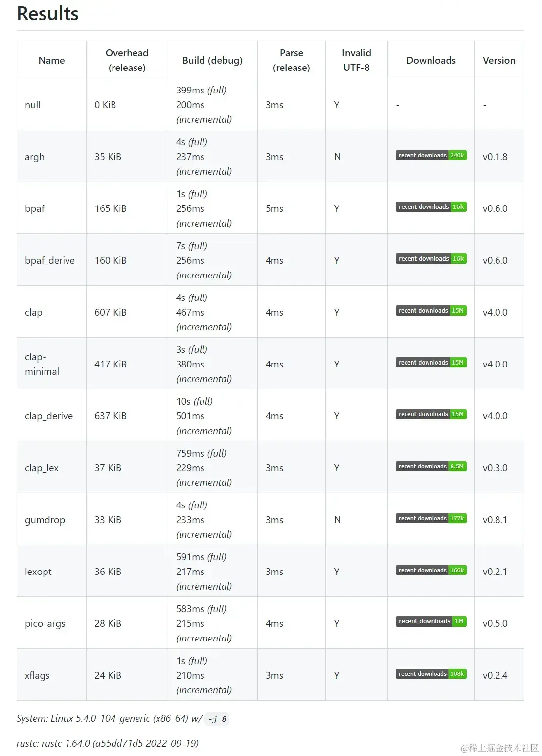Open the lexopt 166k downloads badge

431,570
